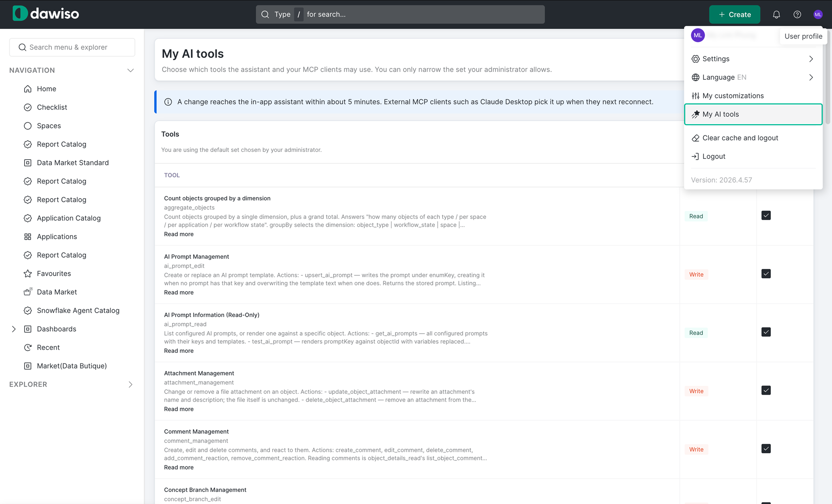The height and width of the screenshot is (504, 832).
Task: Toggle AI Prompt Information (Read-Only) checkbox
Action: [766, 332]
